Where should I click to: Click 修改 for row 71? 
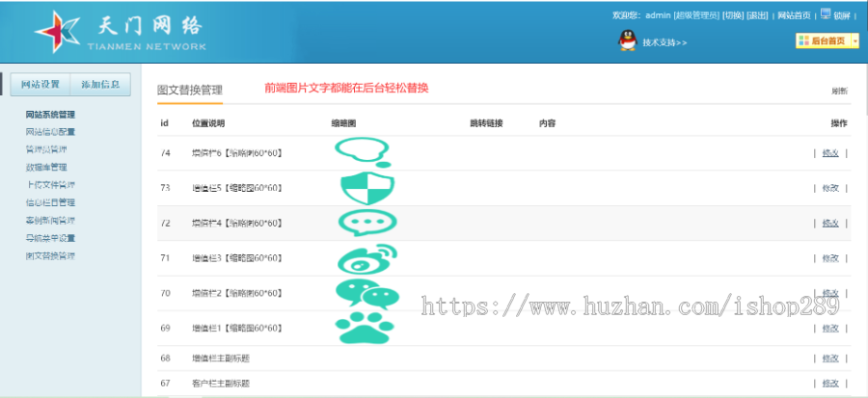click(x=830, y=258)
